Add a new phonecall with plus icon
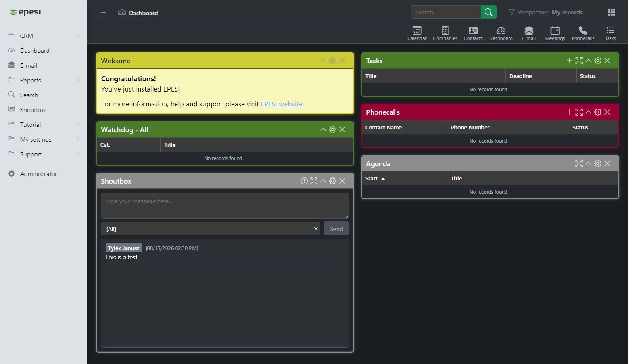Screen dimensions: 628x364 pos(569,112)
